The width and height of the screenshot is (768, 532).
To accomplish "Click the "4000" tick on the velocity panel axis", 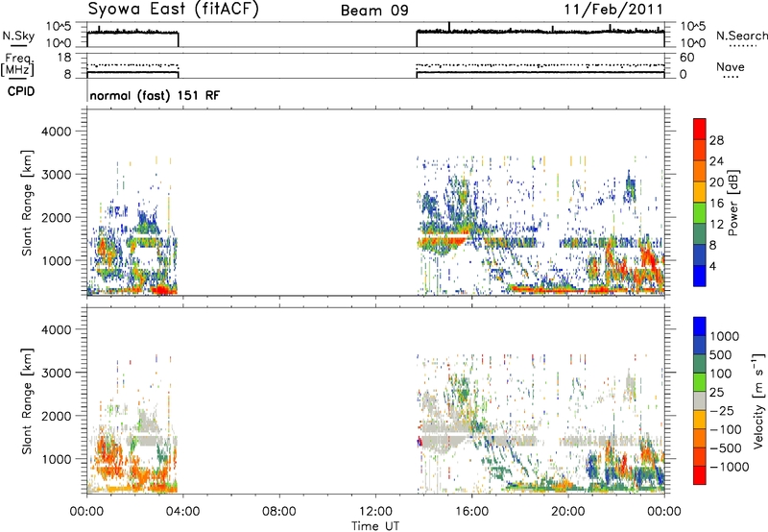I will click(x=57, y=329).
